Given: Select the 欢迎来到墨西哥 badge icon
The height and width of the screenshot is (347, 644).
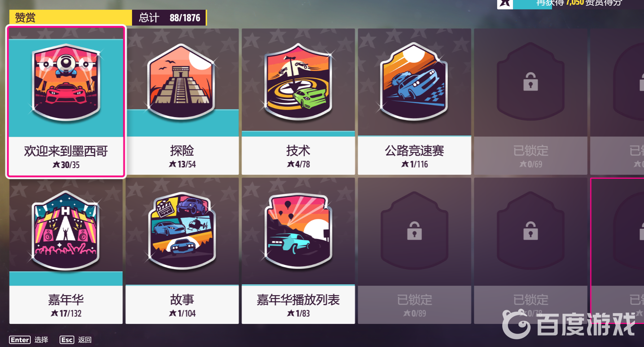Looking at the screenshot, I should pos(66,83).
